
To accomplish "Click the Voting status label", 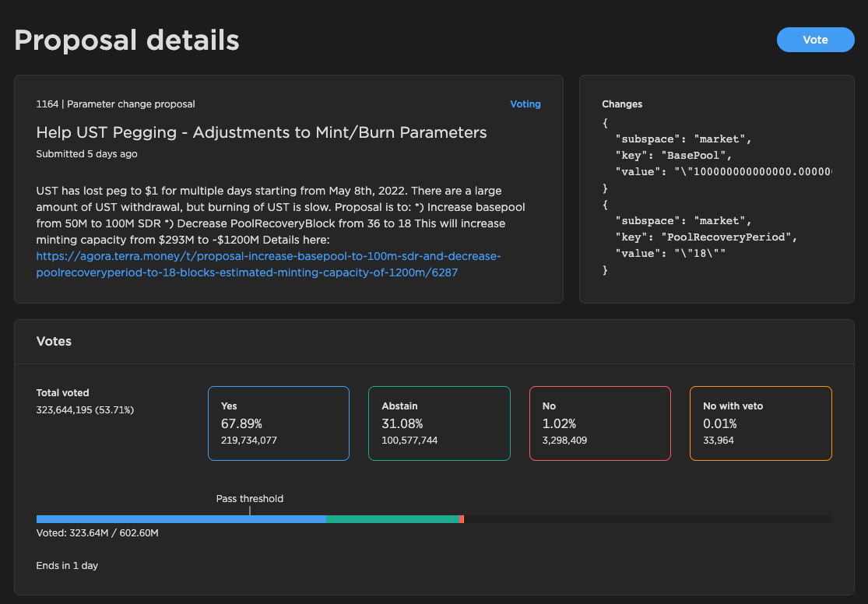I will click(x=525, y=104).
